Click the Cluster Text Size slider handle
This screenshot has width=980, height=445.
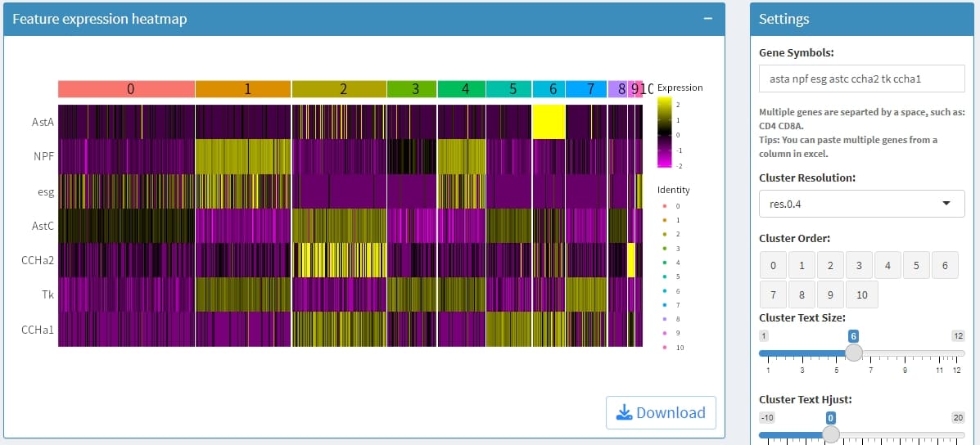[853, 353]
